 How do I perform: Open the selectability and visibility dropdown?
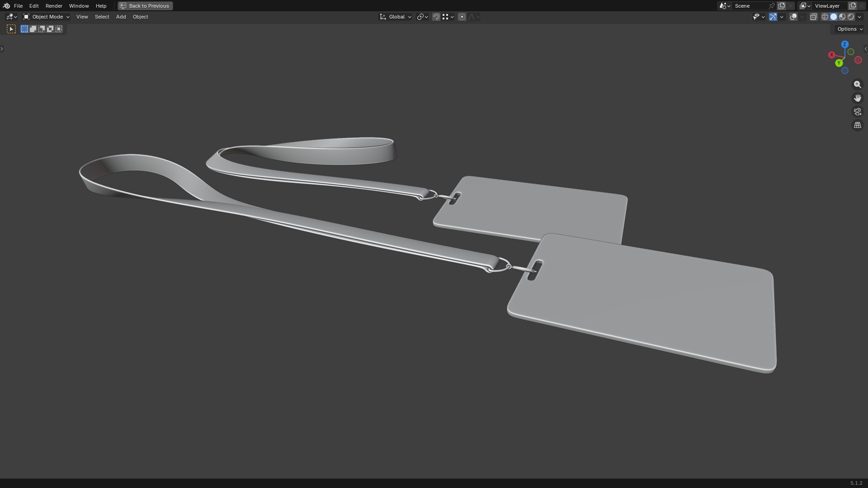coord(759,17)
